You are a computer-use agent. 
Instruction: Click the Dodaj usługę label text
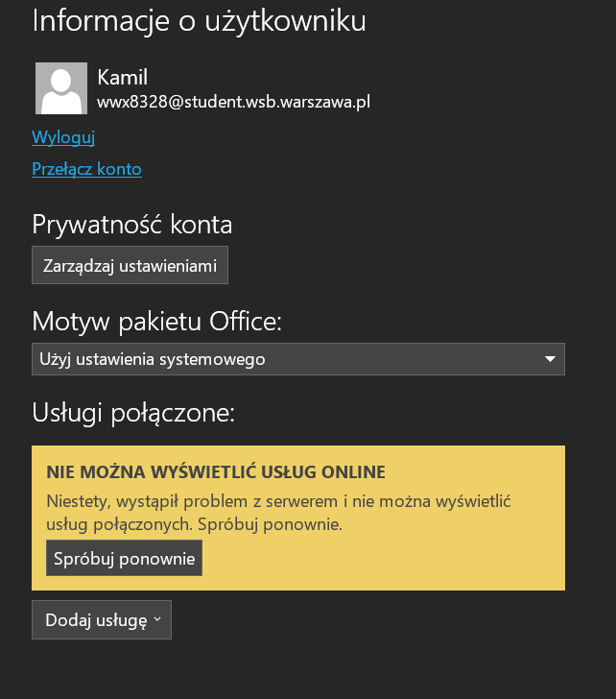click(x=96, y=620)
